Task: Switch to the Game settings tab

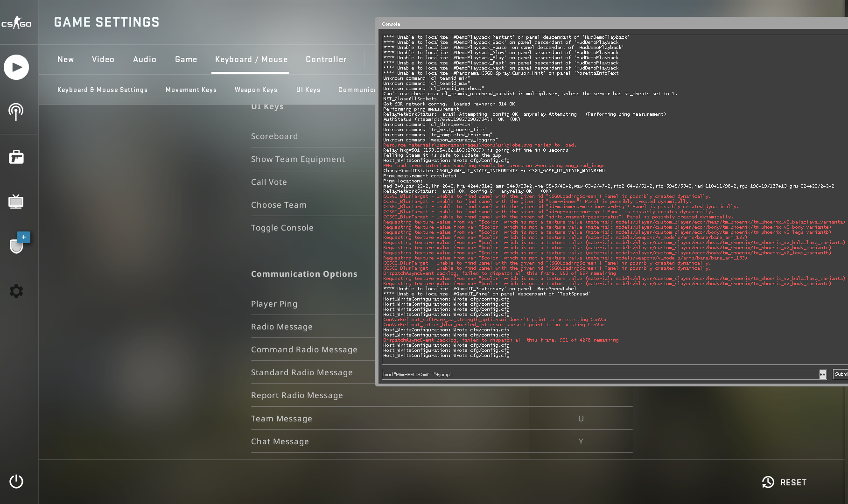Action: 186,59
